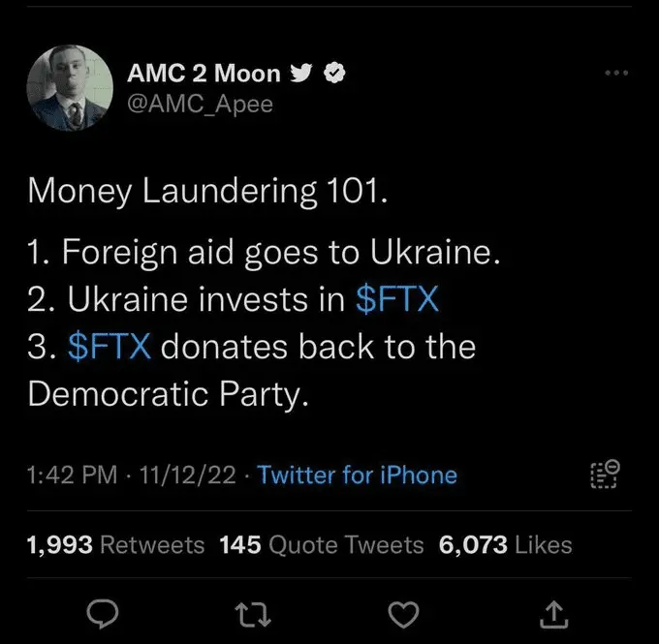Screen dimensions: 659x644
Task: Share the tweet using the upload arrow icon
Action: point(553,611)
